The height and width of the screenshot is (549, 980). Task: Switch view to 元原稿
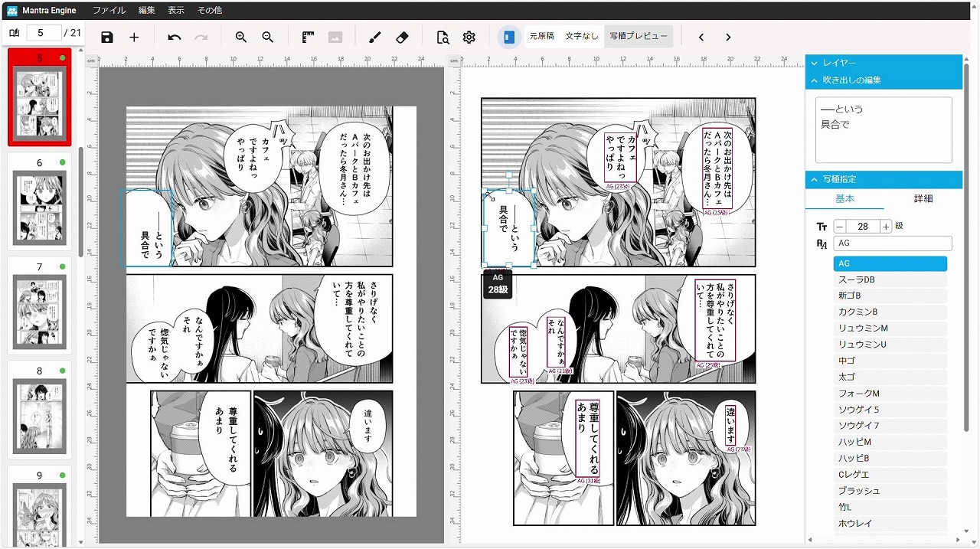[x=541, y=36]
